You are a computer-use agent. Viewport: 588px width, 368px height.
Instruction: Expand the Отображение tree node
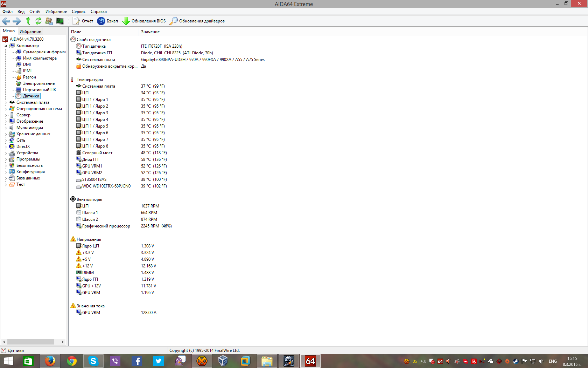click(6, 122)
